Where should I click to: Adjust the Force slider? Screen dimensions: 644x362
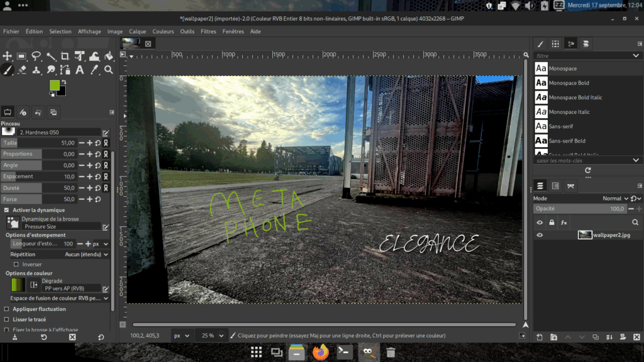click(x=38, y=199)
